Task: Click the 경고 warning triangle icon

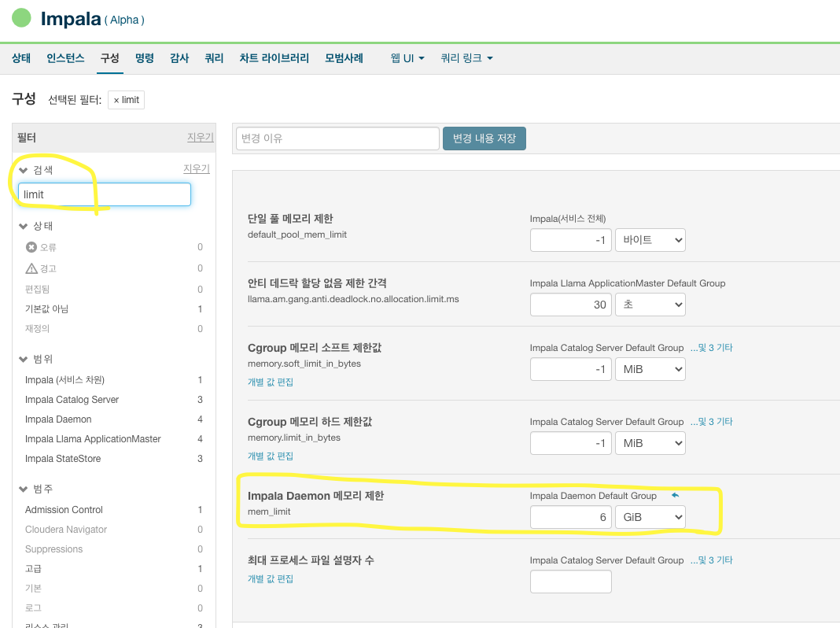Action: click(x=31, y=268)
